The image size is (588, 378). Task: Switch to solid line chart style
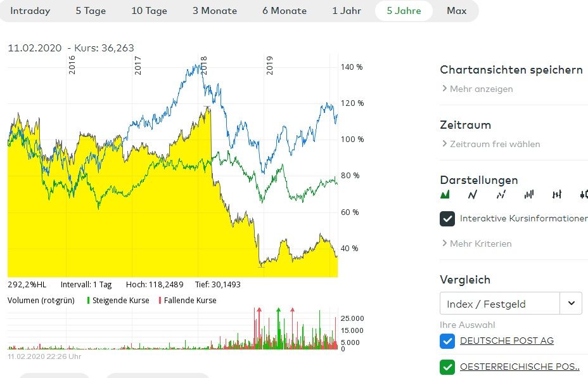[x=473, y=195]
